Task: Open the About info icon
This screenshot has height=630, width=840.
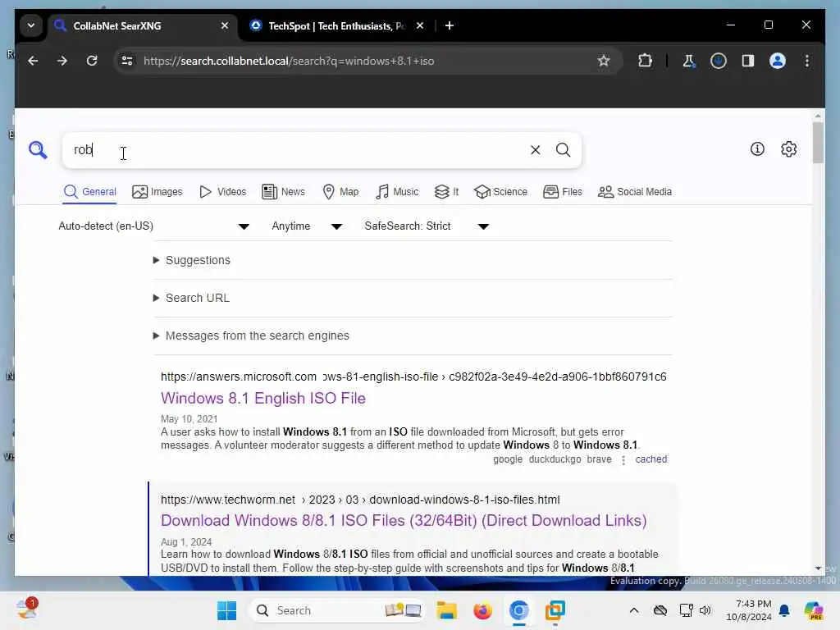Action: pyautogui.click(x=757, y=149)
